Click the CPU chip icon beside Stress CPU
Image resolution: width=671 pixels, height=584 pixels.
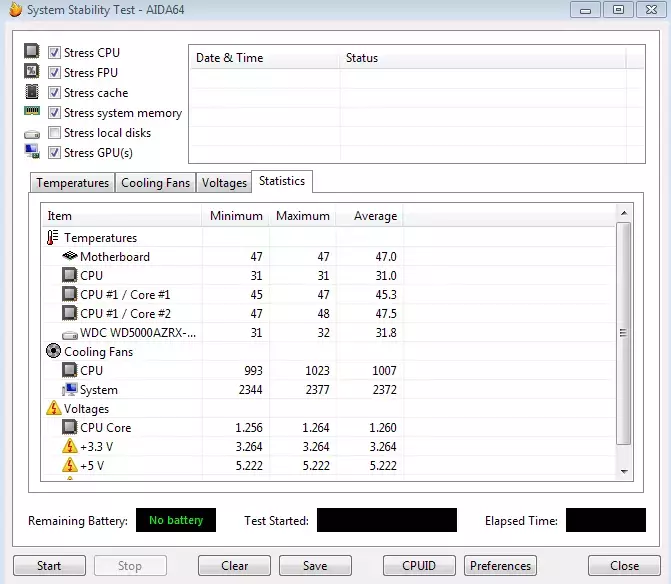[x=32, y=51]
